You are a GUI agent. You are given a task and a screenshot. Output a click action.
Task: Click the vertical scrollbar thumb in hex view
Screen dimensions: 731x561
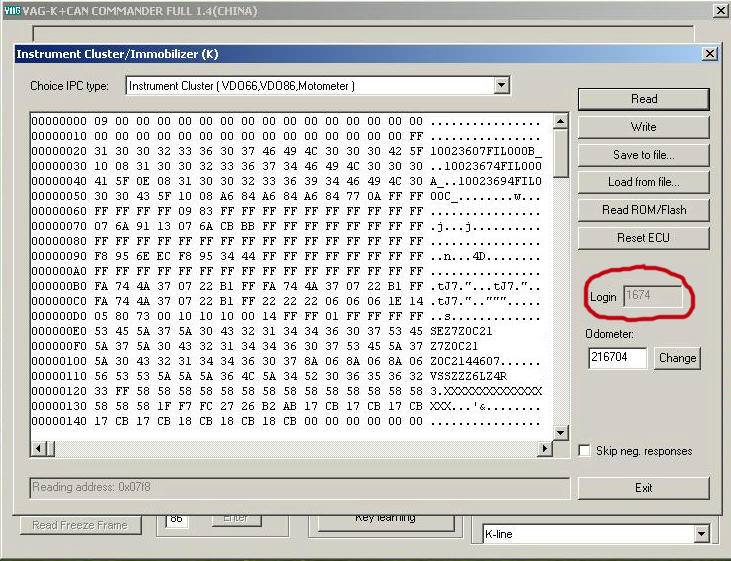(x=560, y=153)
